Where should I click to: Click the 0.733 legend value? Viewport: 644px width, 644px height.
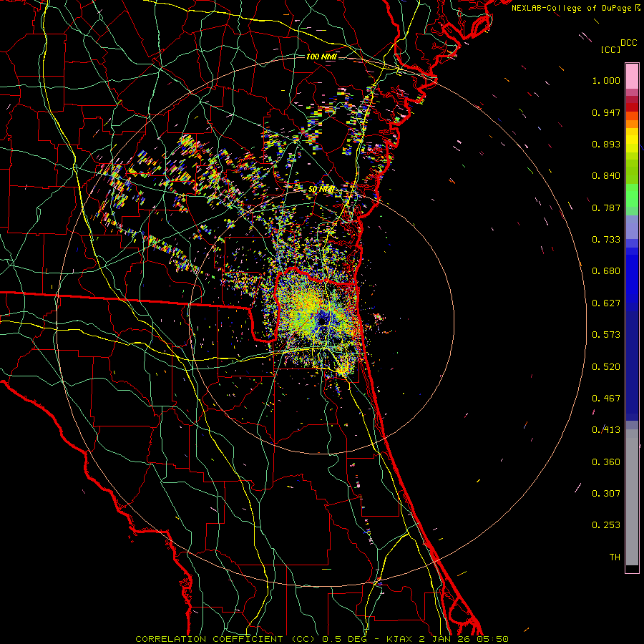coord(606,240)
